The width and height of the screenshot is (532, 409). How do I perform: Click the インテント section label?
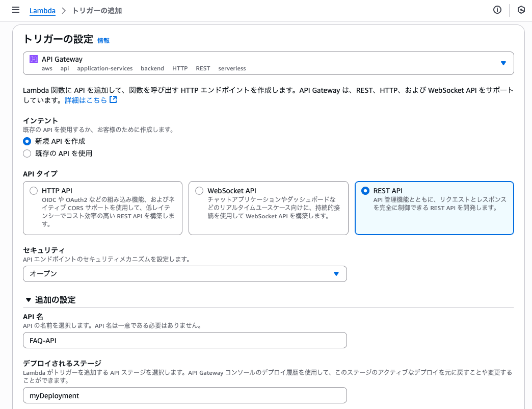click(40, 120)
